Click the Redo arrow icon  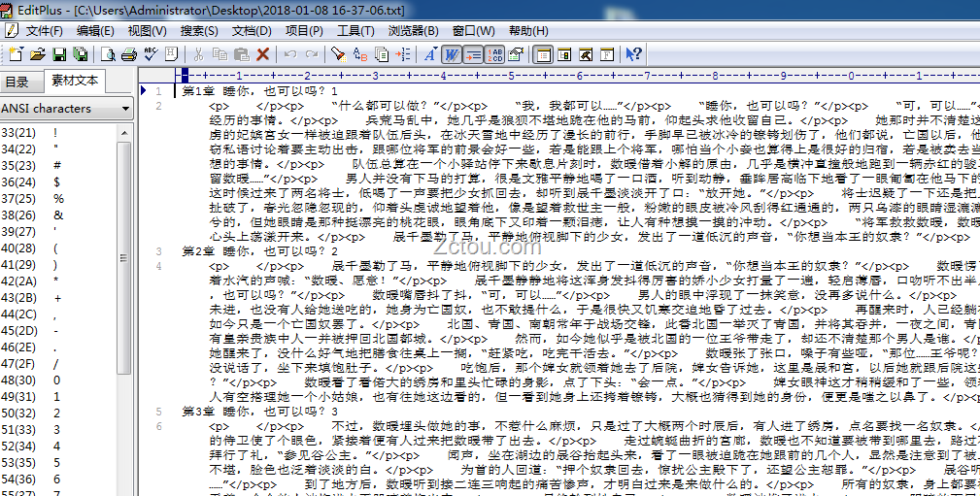311,54
